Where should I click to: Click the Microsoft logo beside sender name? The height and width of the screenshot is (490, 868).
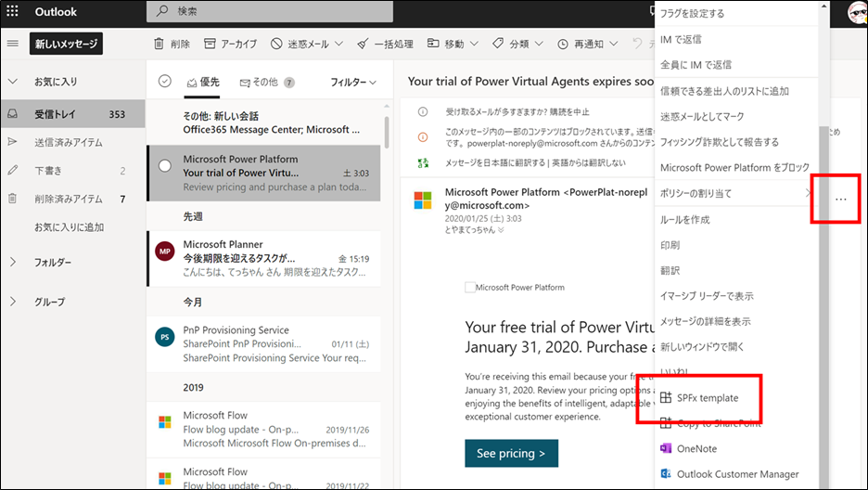coord(423,200)
